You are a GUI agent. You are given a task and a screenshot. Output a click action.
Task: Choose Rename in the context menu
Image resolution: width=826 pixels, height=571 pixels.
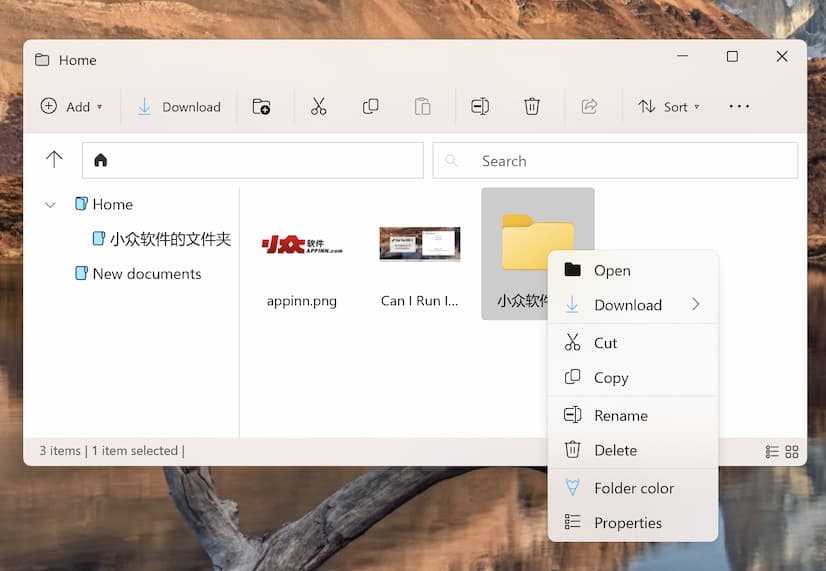click(x=633, y=416)
